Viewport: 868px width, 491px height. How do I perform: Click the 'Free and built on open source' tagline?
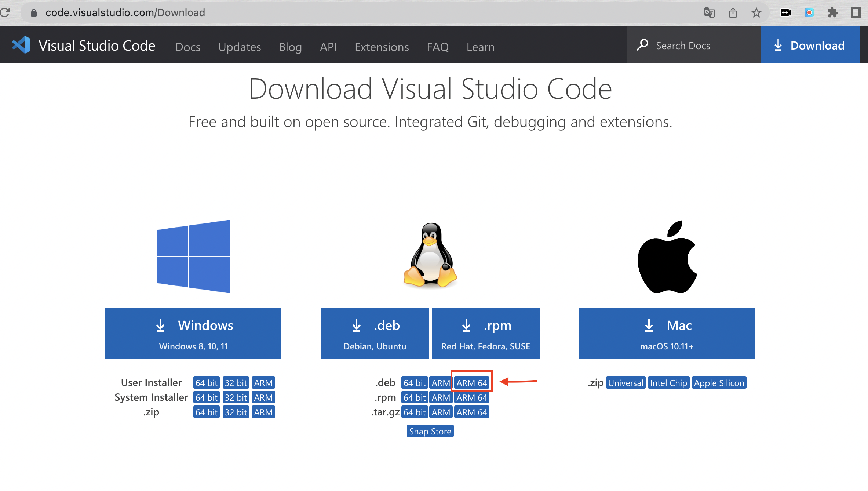[430, 122]
